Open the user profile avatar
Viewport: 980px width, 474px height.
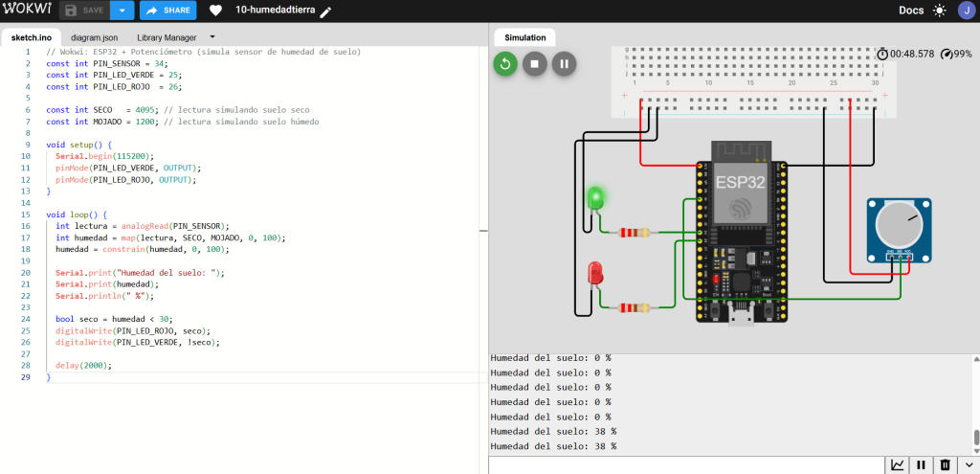[966, 11]
